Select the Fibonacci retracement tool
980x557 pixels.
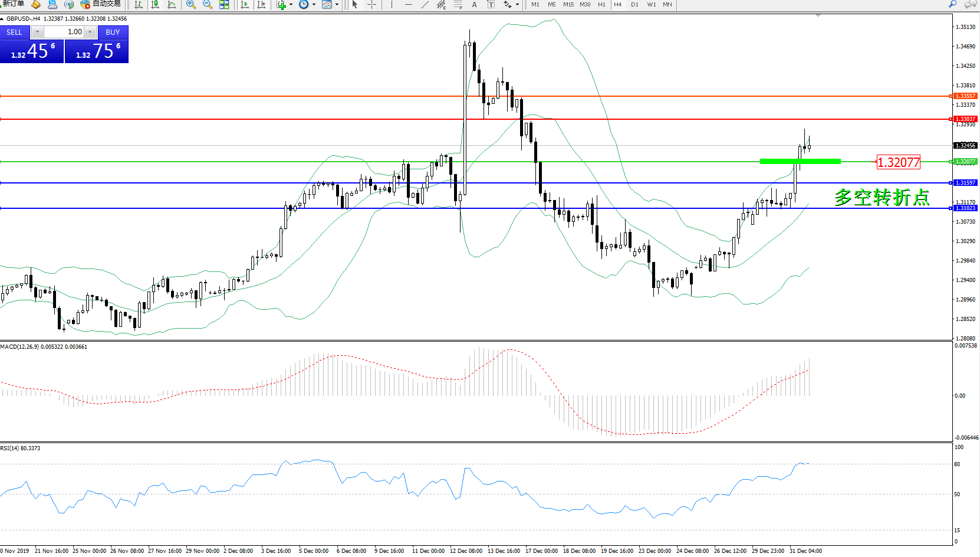tap(458, 5)
